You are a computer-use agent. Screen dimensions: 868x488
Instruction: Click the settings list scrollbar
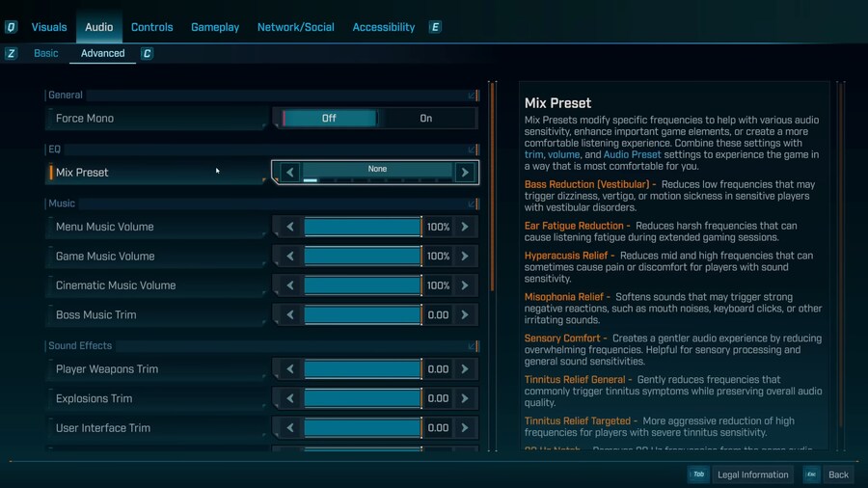(x=493, y=193)
